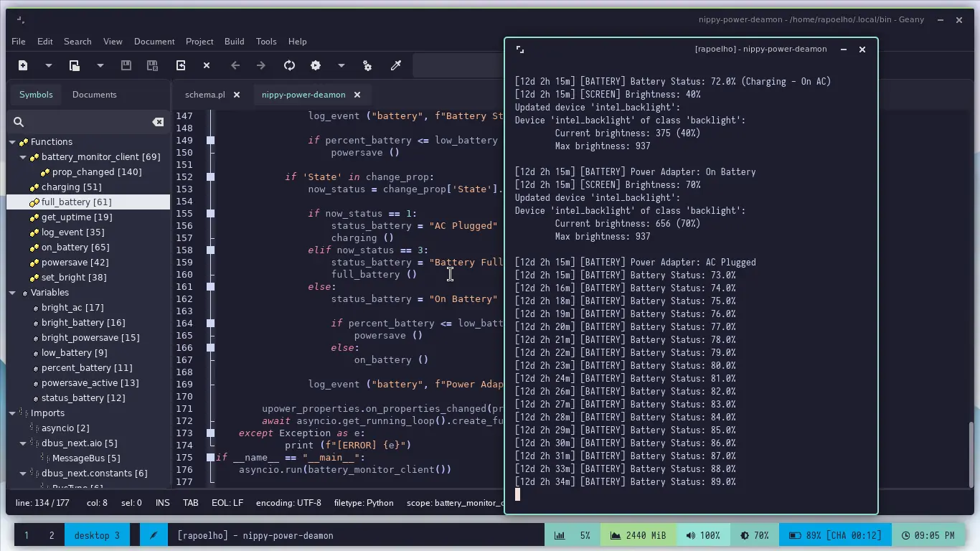Click the Run/Execute gears icon
Screen dimensions: 980x551
click(x=367, y=65)
